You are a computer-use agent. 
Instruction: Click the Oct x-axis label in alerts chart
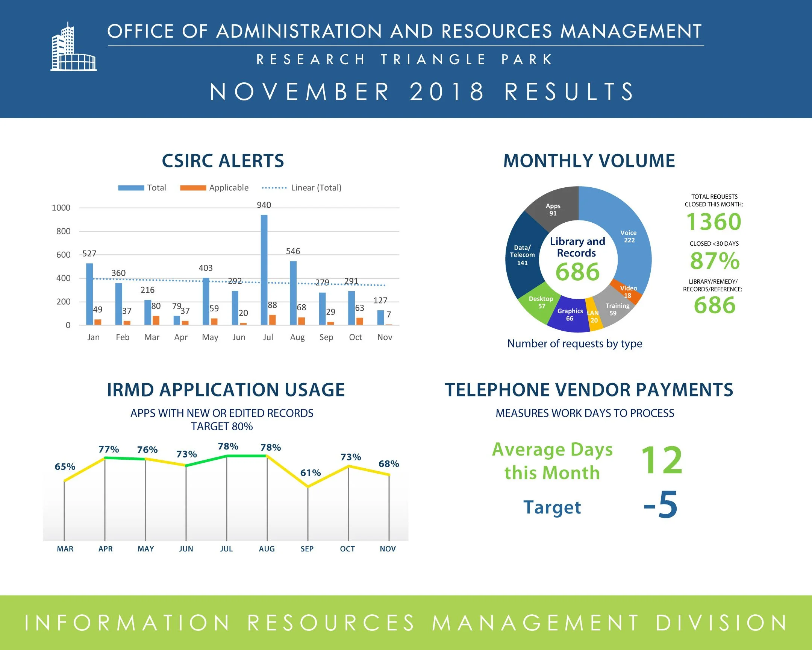coord(356,337)
